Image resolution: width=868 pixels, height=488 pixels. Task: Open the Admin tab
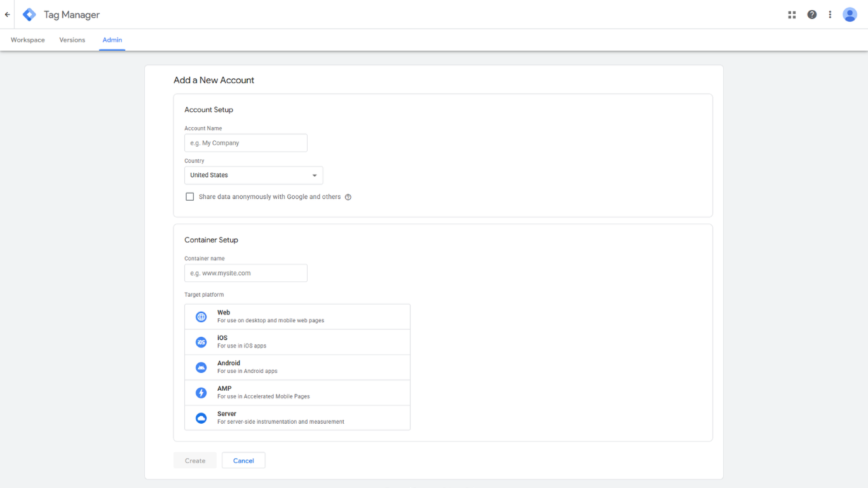click(x=112, y=39)
